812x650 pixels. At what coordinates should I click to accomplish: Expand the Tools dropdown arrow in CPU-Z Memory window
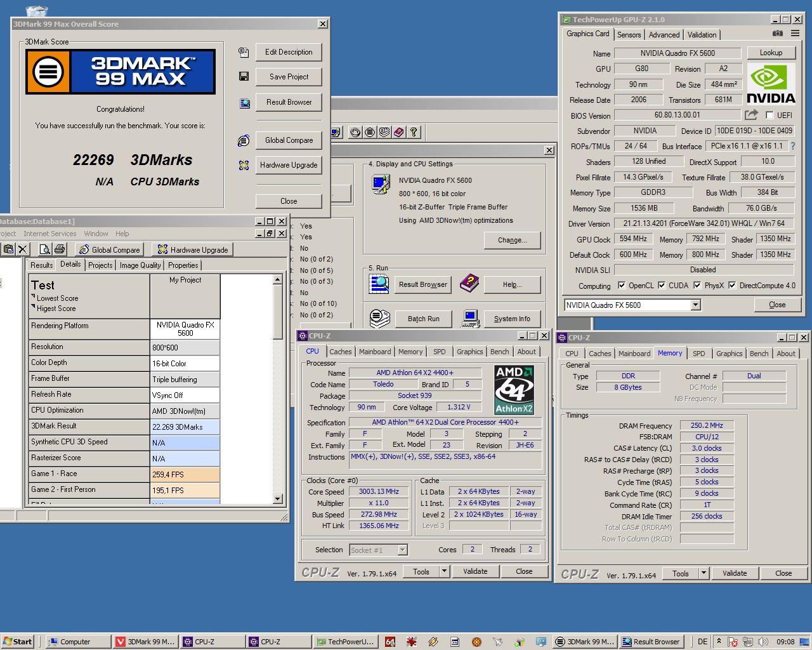click(x=703, y=573)
